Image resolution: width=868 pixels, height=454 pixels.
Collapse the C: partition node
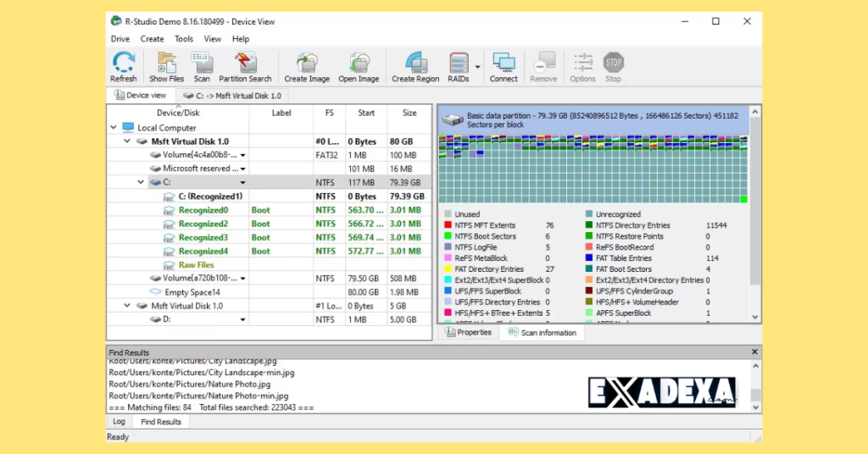point(142,182)
